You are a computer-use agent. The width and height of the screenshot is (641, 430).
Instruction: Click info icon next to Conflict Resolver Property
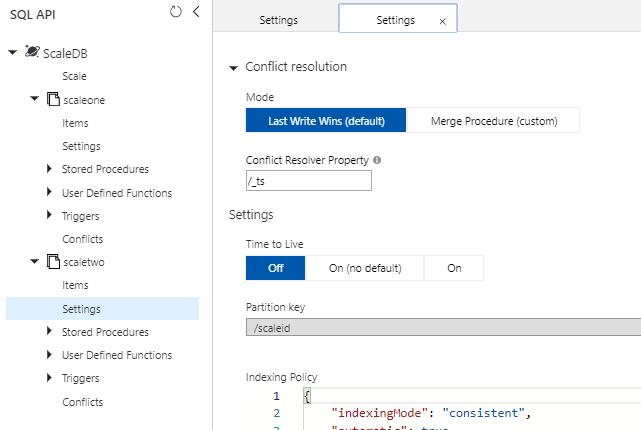click(377, 160)
